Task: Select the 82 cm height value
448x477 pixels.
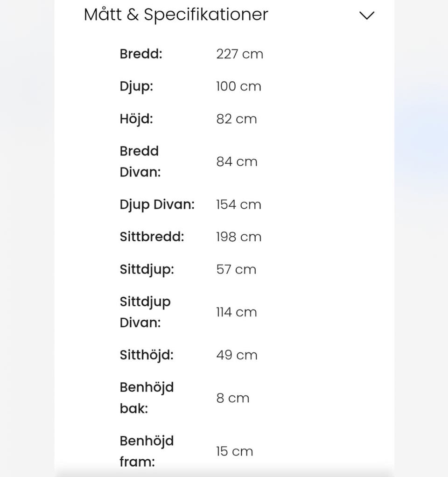Action: pyautogui.click(x=237, y=119)
